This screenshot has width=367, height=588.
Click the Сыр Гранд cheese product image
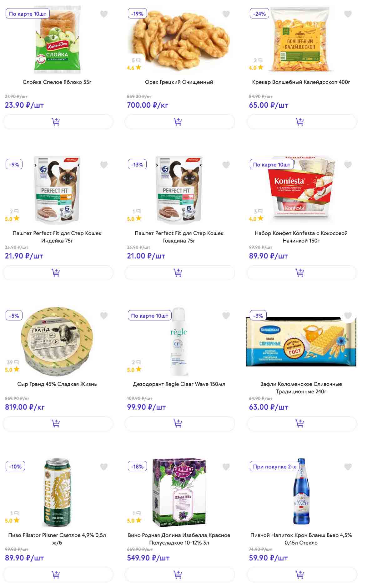pyautogui.click(x=57, y=341)
